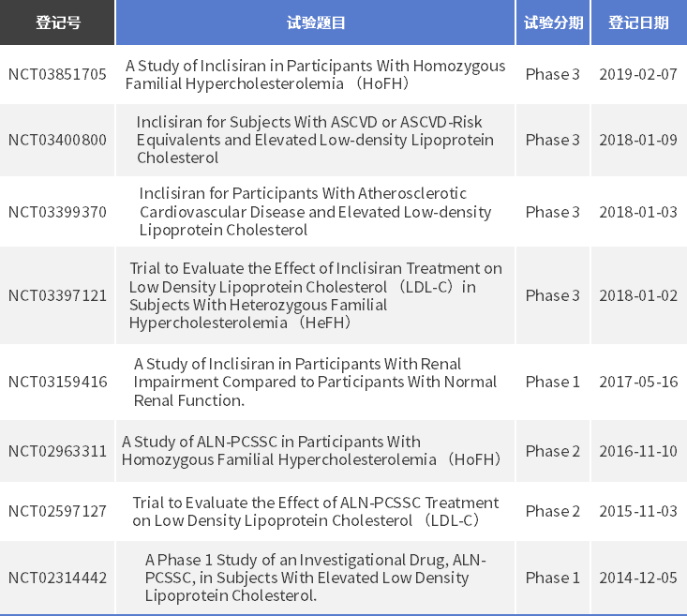Image resolution: width=687 pixels, height=616 pixels.
Task: Open trial record NCT03159416
Action: pos(57,382)
